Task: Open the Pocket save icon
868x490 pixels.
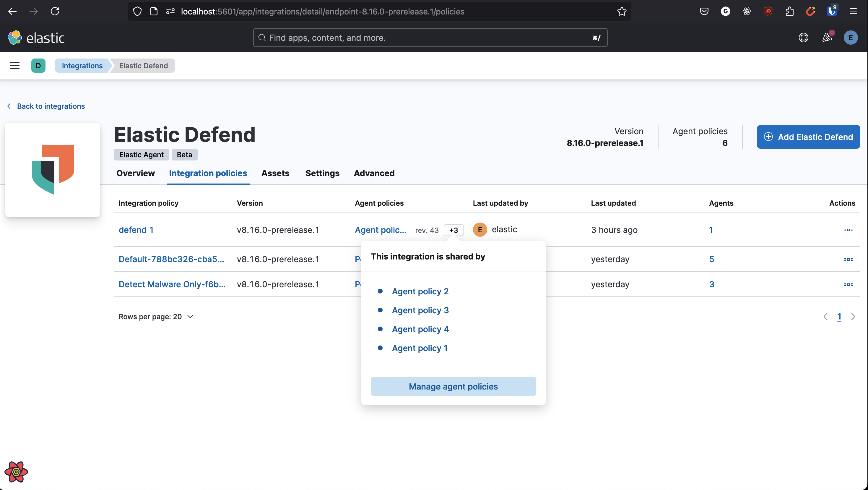Action: point(704,12)
